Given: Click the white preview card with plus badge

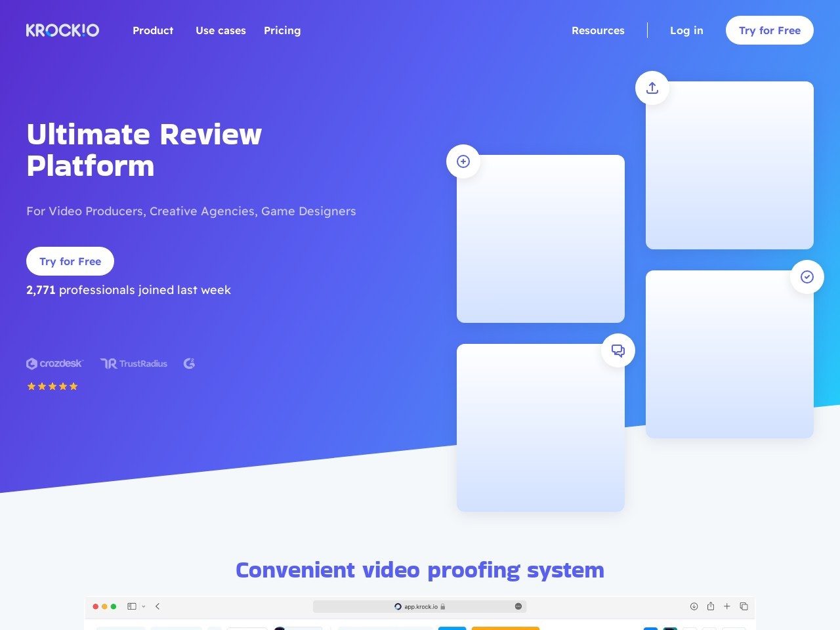Looking at the screenshot, I should pyautogui.click(x=541, y=239).
